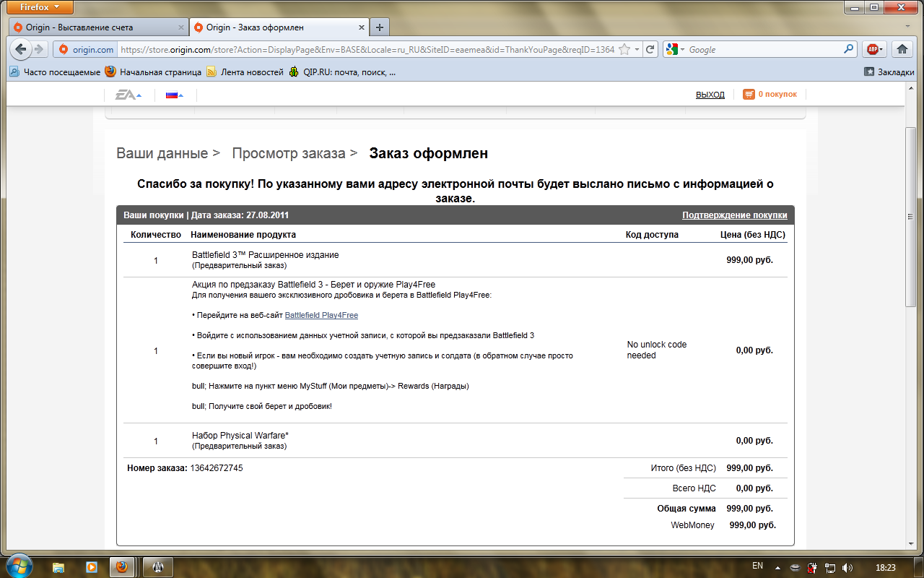Click the 'Общая сумма' total label

coord(687,509)
